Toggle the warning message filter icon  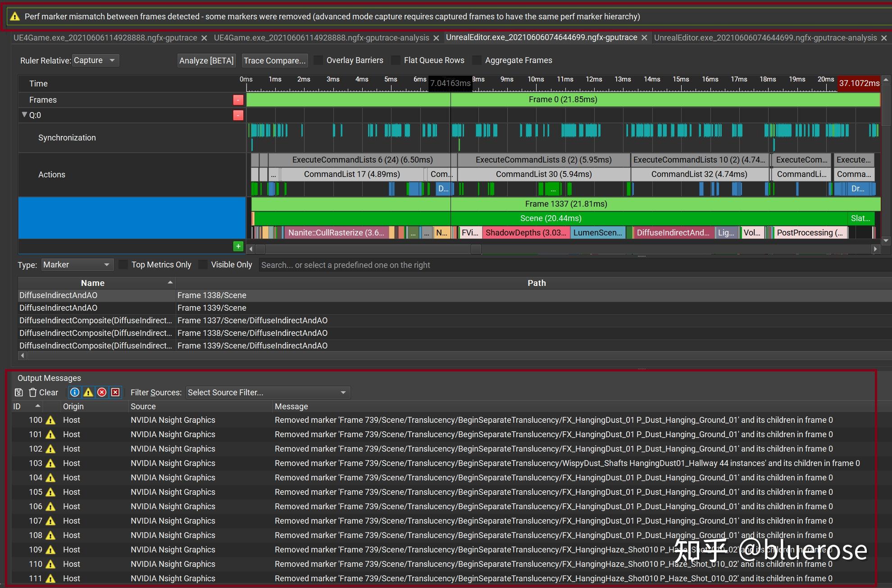pos(88,393)
